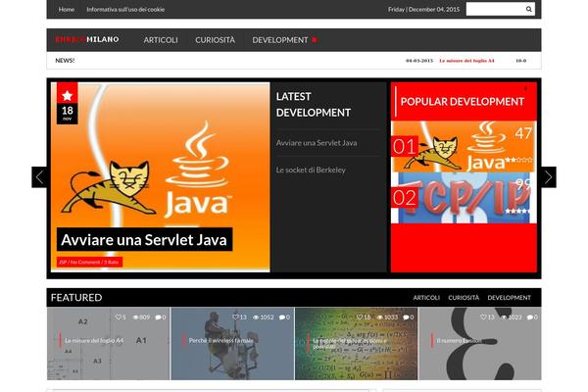Like the 'Le misure del foglio A4' card heart
The height and width of the screenshot is (392, 588).
(118, 317)
